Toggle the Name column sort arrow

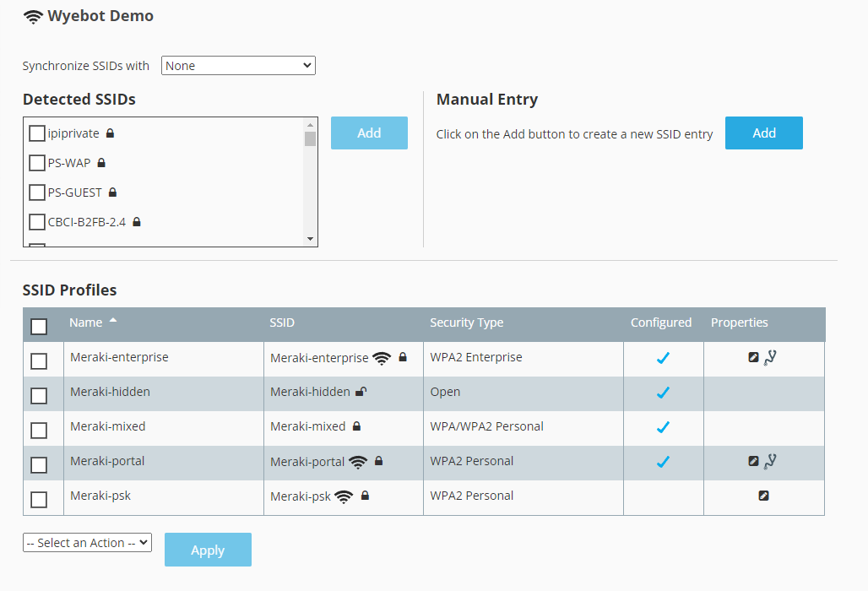pyautogui.click(x=113, y=321)
